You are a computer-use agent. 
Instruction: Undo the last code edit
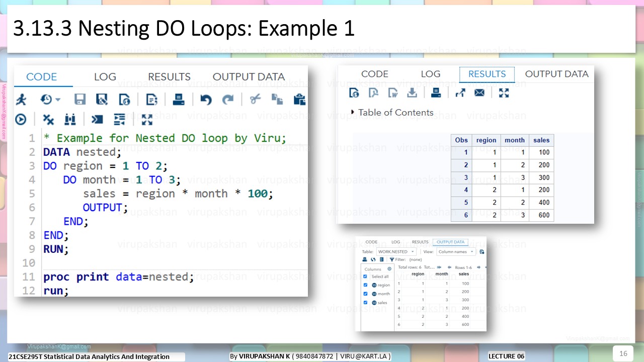point(206,100)
